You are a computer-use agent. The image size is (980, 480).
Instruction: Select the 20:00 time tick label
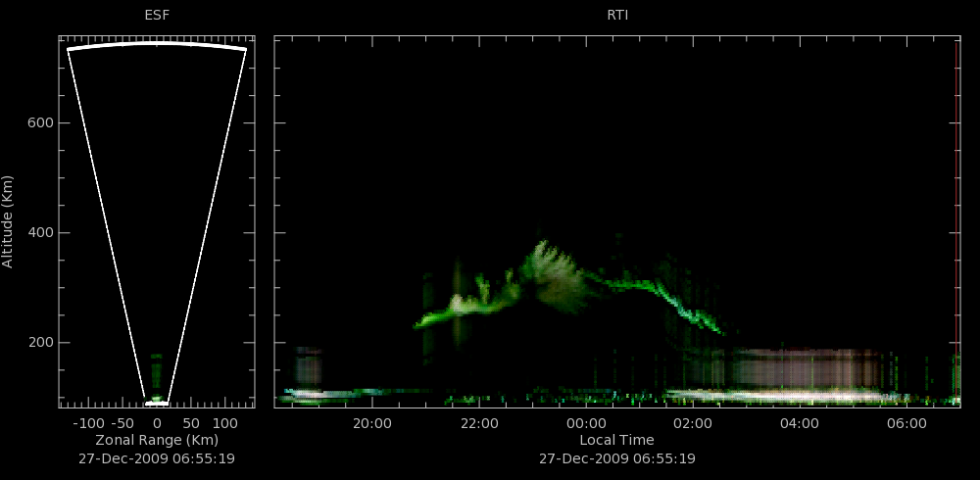click(372, 424)
